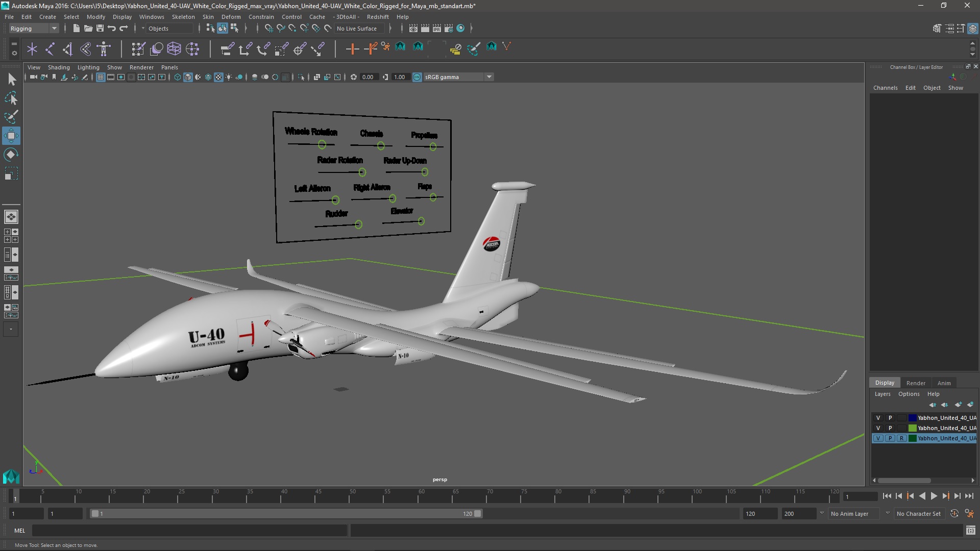Click the humanoid skeleton shelf icon

click(104, 49)
